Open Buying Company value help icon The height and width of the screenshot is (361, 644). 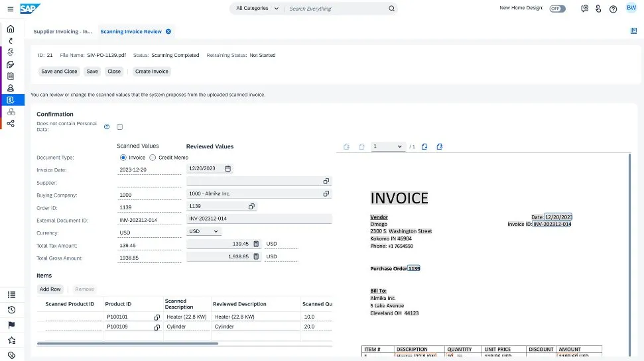coord(326,193)
